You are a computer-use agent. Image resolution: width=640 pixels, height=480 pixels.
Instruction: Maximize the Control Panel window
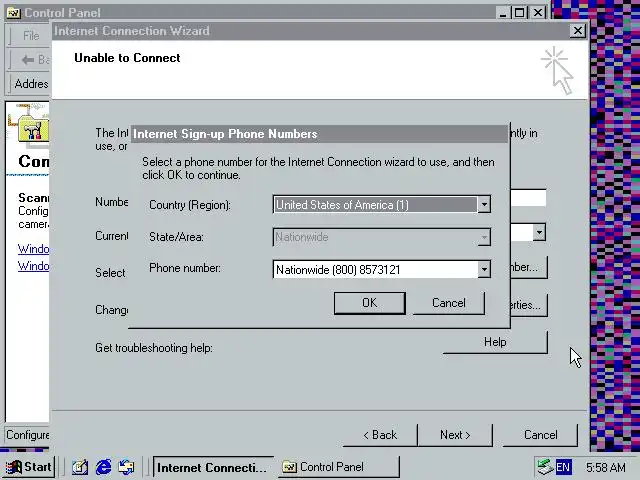(519, 13)
